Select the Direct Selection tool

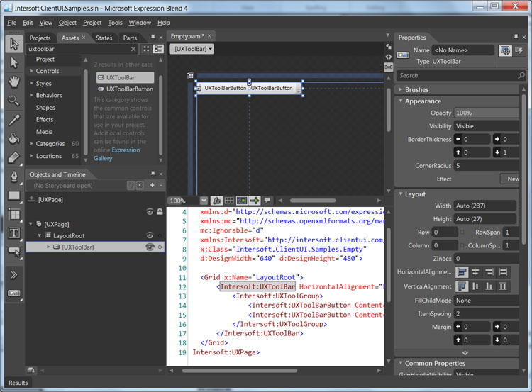[x=14, y=62]
